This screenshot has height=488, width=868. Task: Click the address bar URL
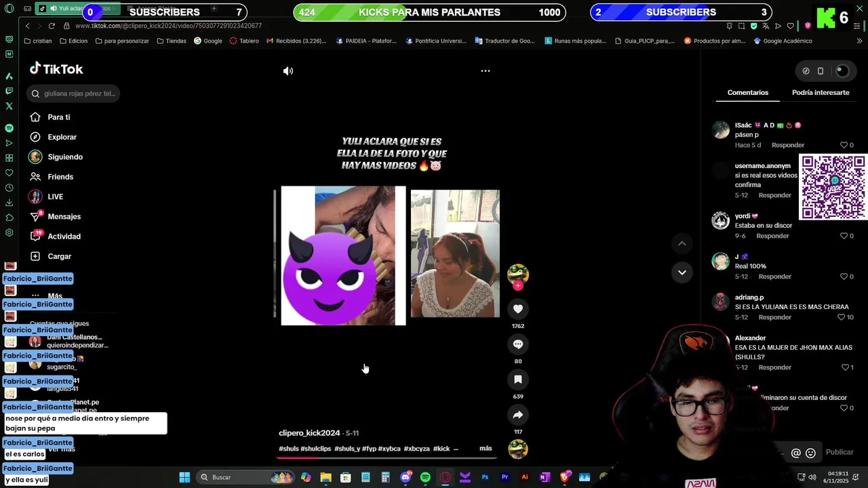[168, 26]
